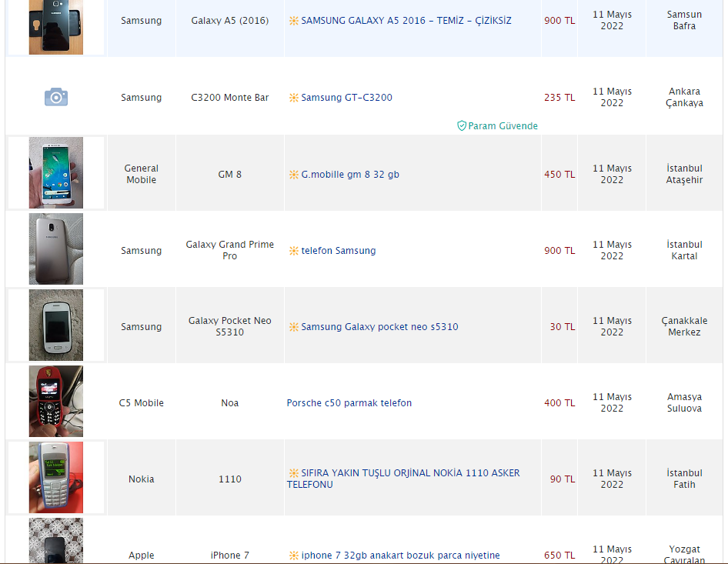Click the 30 TL price
The width and height of the screenshot is (728, 564).
(563, 327)
